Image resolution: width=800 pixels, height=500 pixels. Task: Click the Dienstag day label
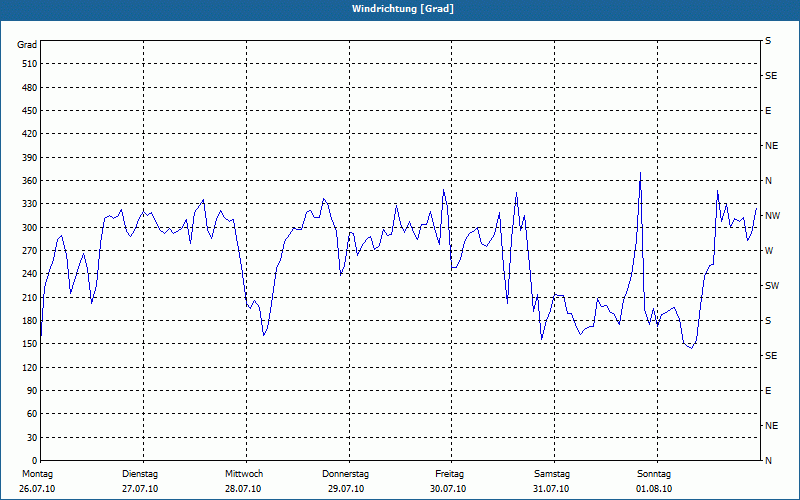point(140,474)
